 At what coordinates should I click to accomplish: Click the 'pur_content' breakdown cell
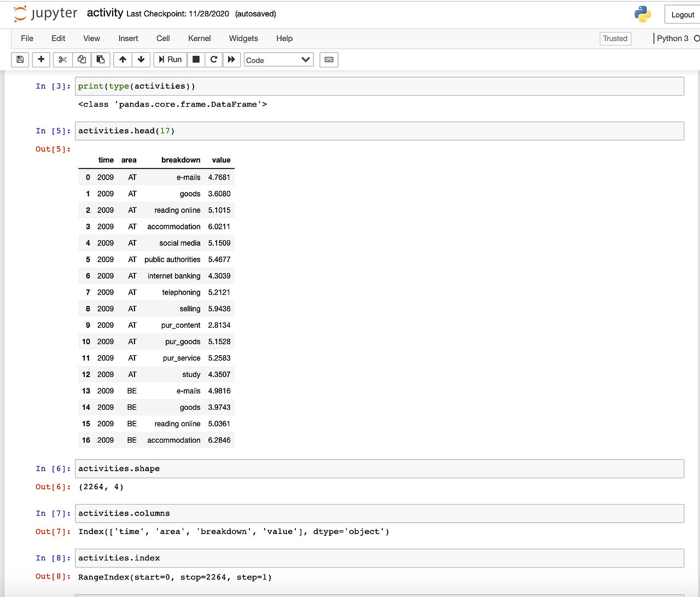click(181, 325)
